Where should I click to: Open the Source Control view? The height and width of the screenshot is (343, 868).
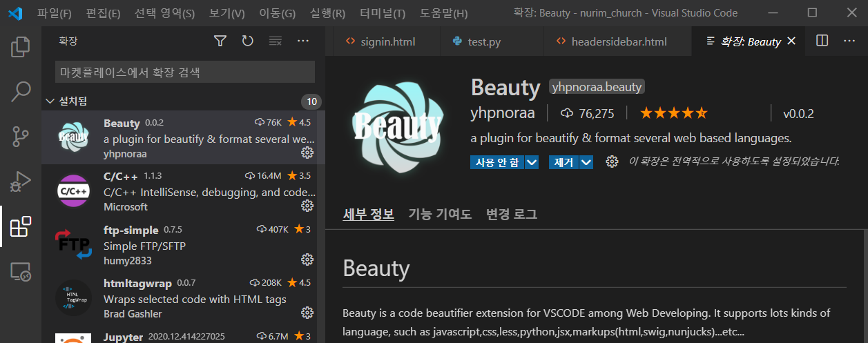tap(21, 136)
